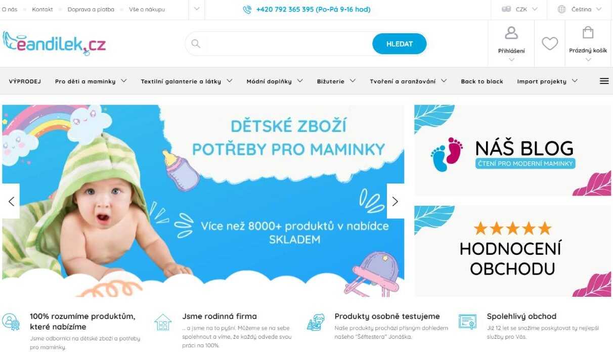Click the wishlist heart icon

[550, 43]
